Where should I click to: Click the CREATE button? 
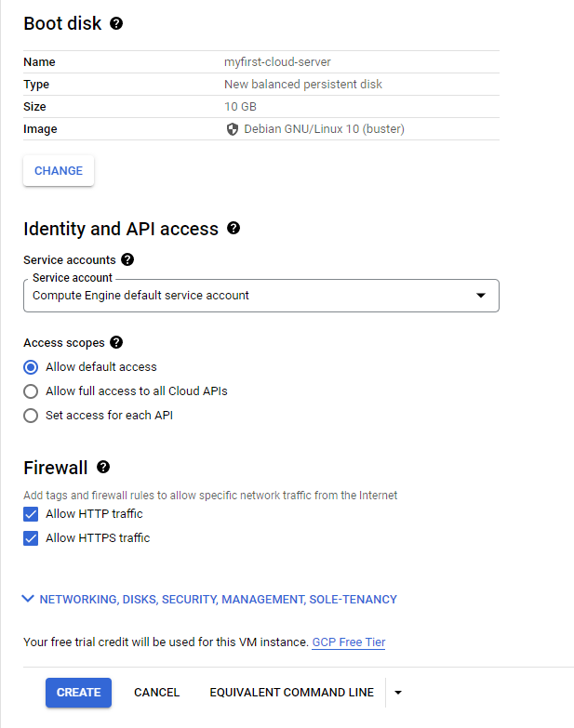coord(78,693)
